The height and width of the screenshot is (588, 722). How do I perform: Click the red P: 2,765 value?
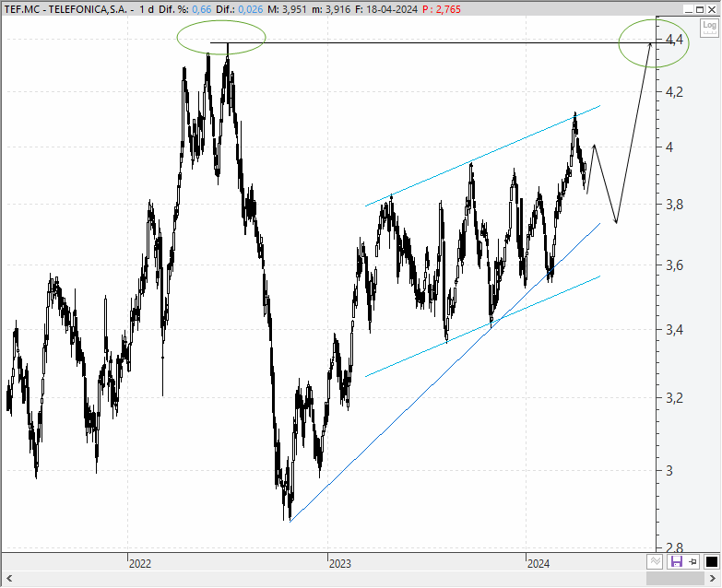[x=442, y=9]
